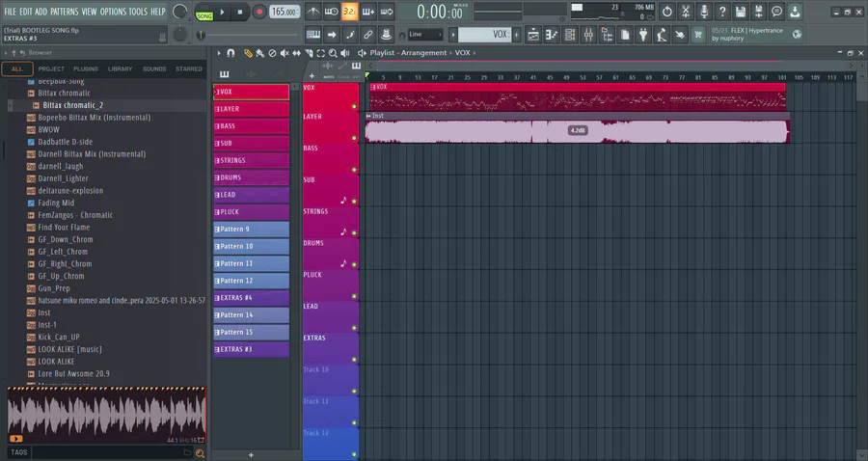Choose the Select marquee tool in Playlist
The width and height of the screenshot is (868, 461).
(321, 53)
